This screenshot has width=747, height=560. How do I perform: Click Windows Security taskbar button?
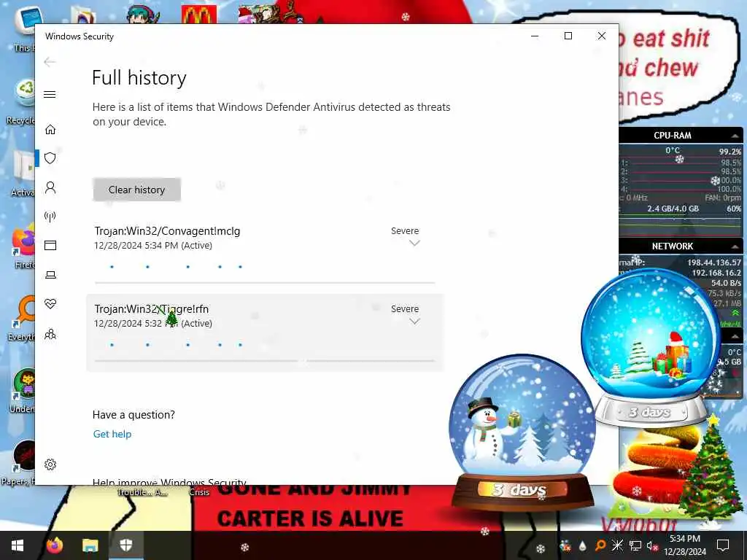125,545
